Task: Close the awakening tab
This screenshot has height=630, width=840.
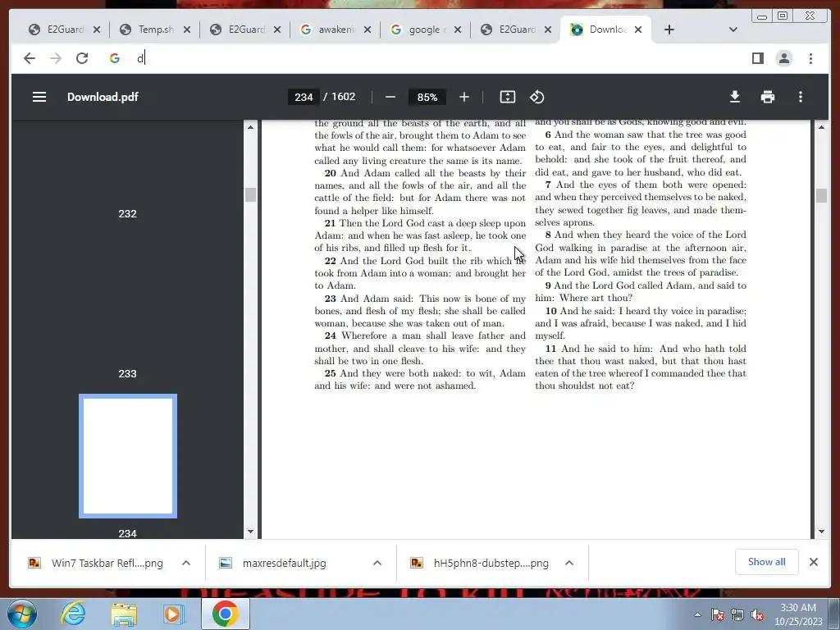Action: click(x=367, y=30)
